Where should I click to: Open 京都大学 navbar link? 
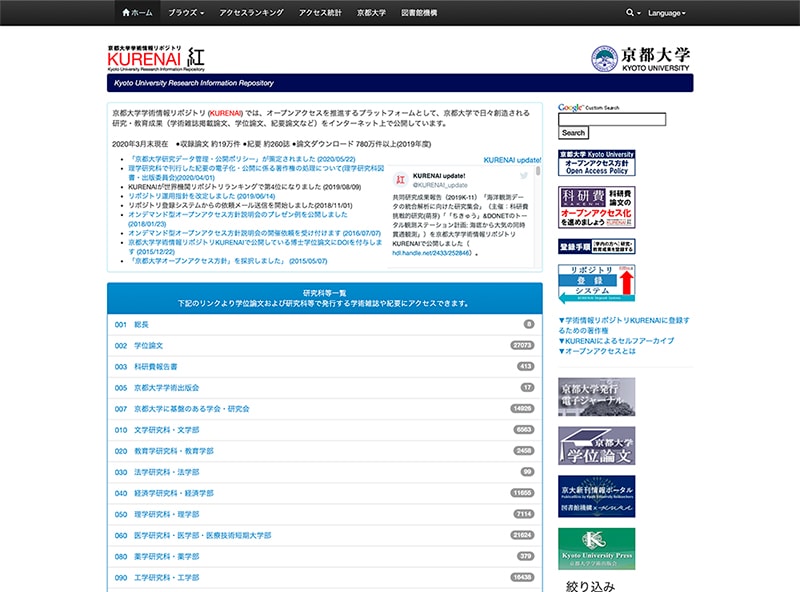click(371, 13)
